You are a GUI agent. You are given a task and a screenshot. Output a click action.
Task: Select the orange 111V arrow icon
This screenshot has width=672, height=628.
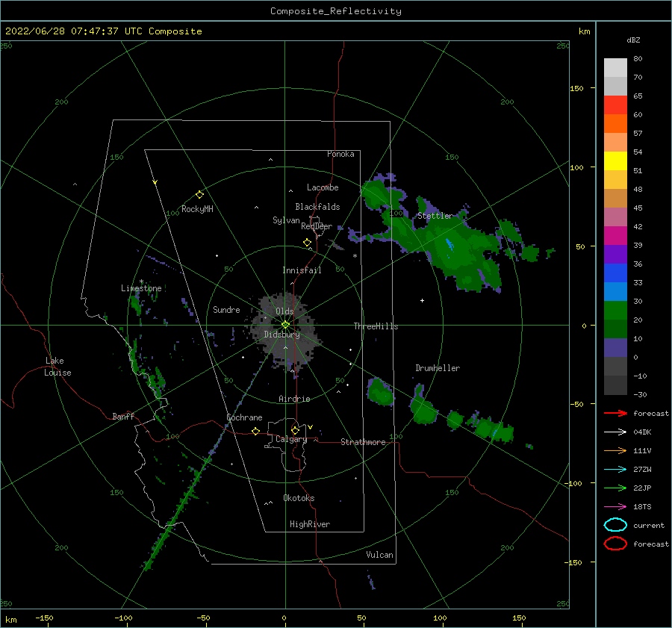(x=615, y=450)
